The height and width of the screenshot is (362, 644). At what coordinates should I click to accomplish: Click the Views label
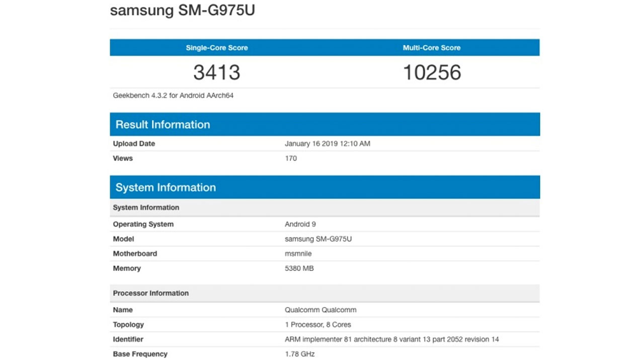point(123,158)
